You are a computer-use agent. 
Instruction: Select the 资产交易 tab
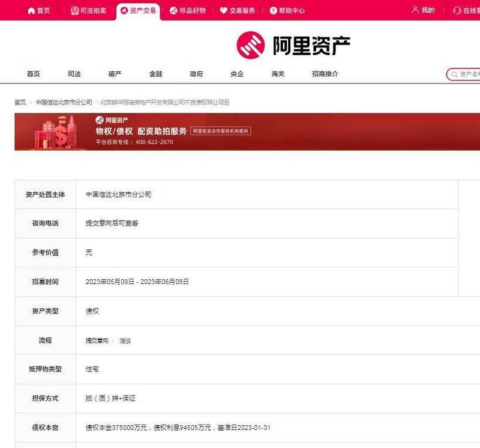pyautogui.click(x=139, y=11)
